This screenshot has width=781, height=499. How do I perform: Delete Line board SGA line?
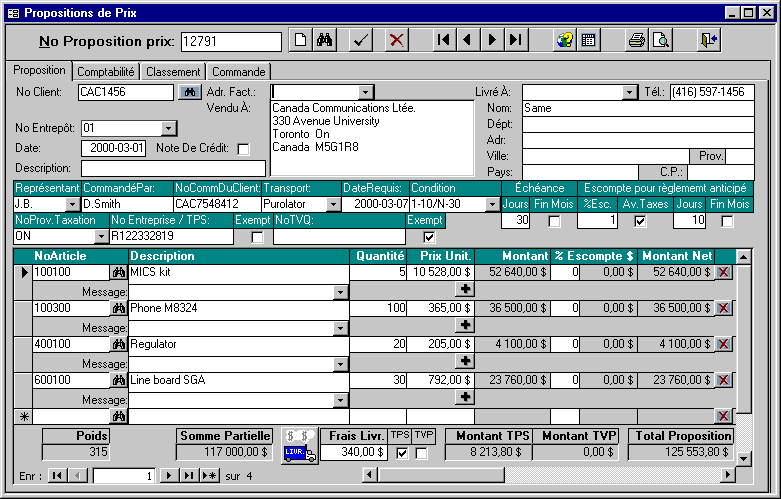(x=724, y=380)
